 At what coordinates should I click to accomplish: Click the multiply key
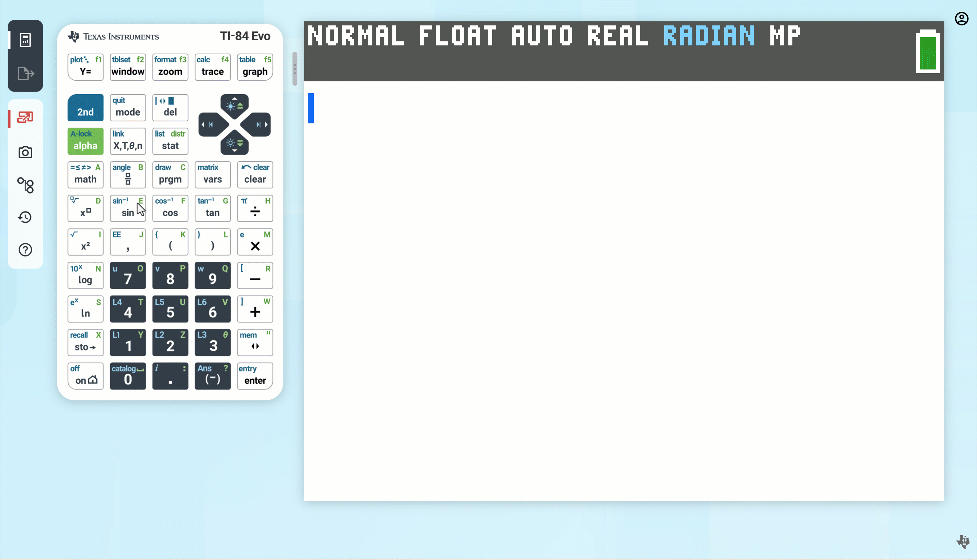255,242
